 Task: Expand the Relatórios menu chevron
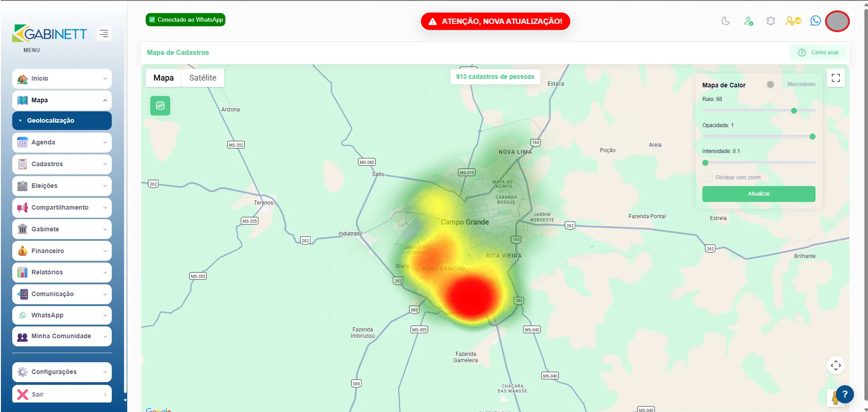105,273
